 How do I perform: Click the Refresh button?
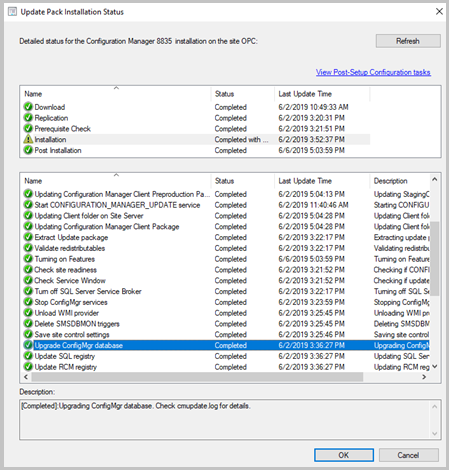click(408, 41)
